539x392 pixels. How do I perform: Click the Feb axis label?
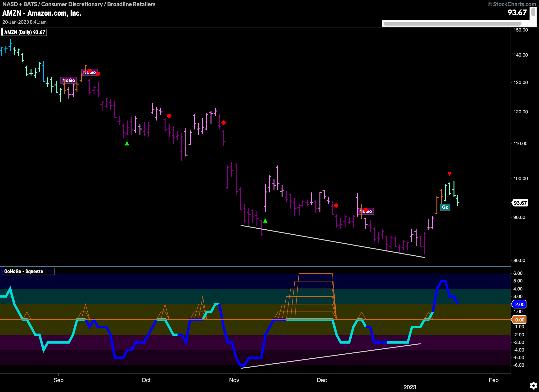point(494,380)
